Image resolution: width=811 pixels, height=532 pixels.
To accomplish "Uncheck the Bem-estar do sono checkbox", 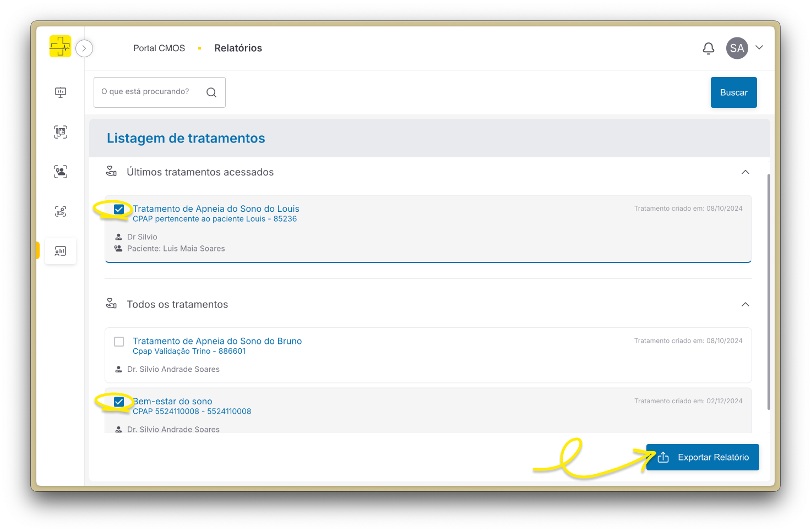I will point(119,402).
